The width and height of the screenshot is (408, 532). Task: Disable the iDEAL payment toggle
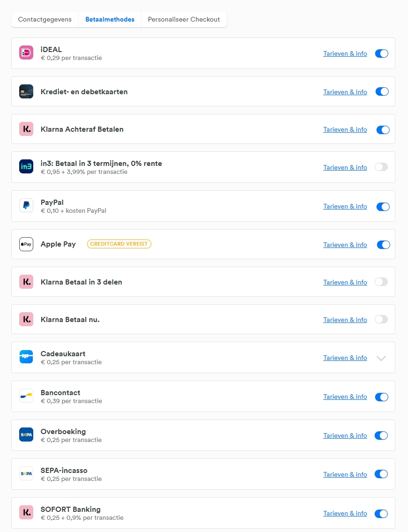tap(381, 53)
